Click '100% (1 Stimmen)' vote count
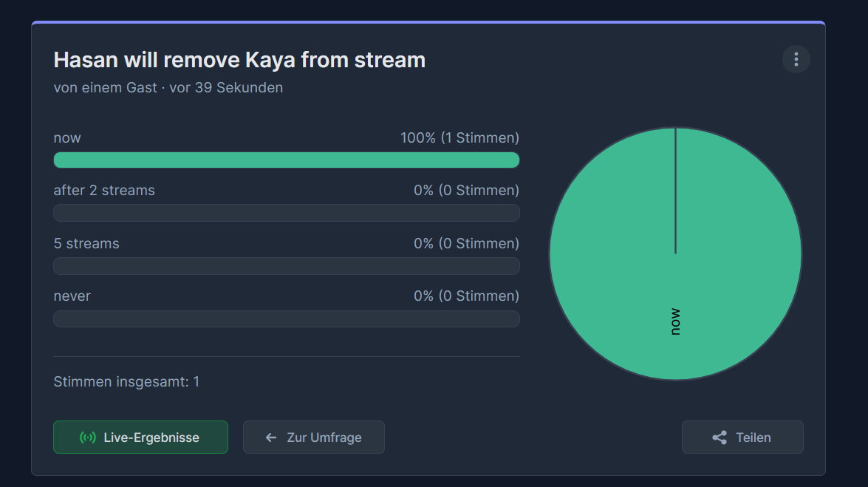This screenshot has height=487, width=868. pyautogui.click(x=459, y=137)
